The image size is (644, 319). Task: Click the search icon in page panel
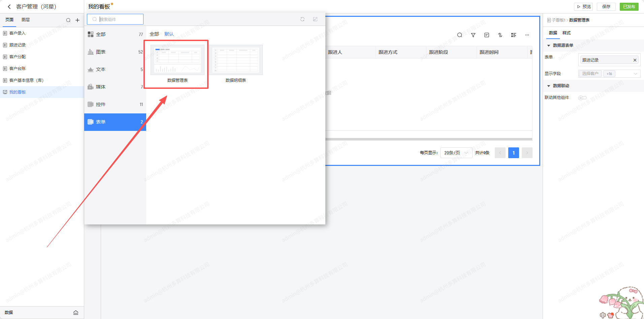(68, 20)
